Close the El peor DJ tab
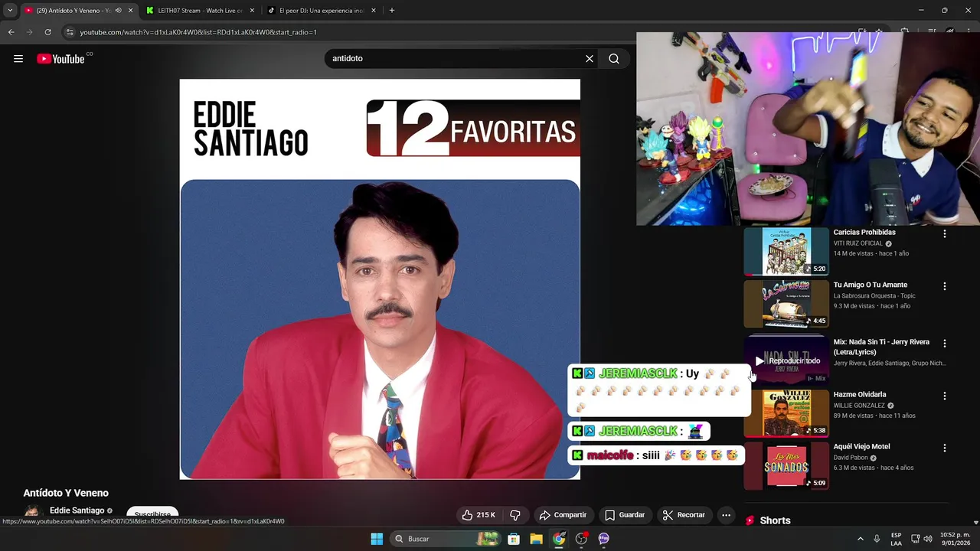This screenshot has width=980, height=551. [x=374, y=11]
